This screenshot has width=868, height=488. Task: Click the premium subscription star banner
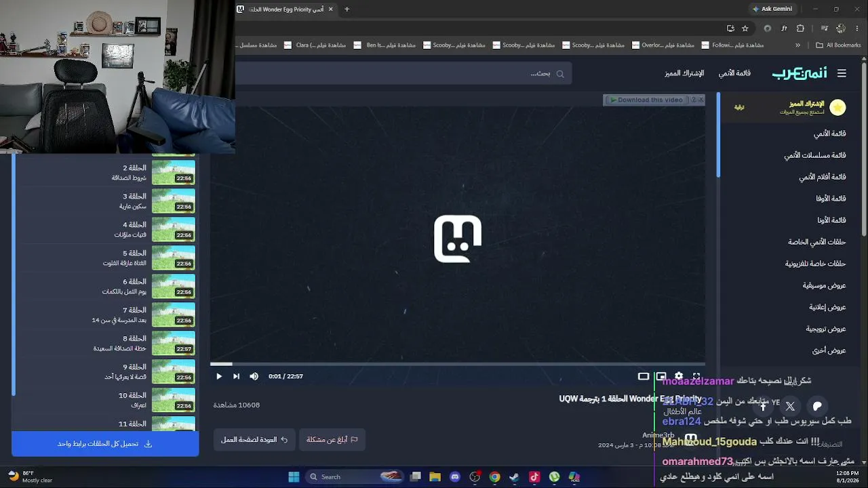coord(785,107)
